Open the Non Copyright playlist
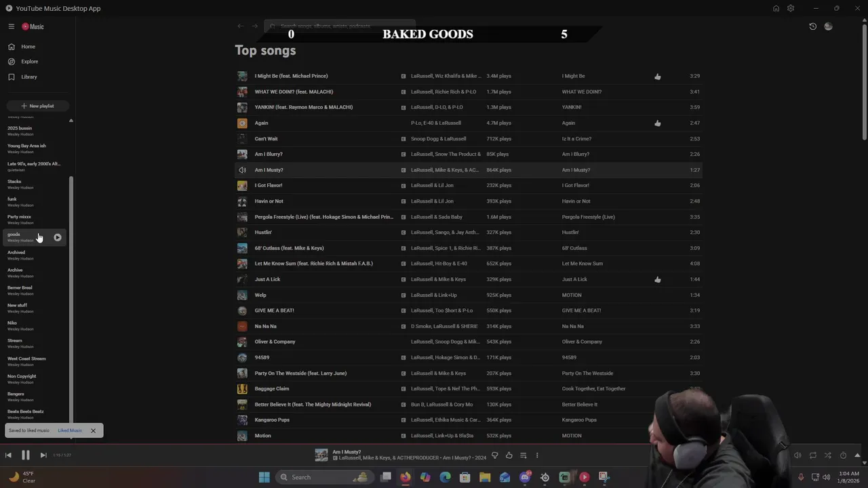 22,376
